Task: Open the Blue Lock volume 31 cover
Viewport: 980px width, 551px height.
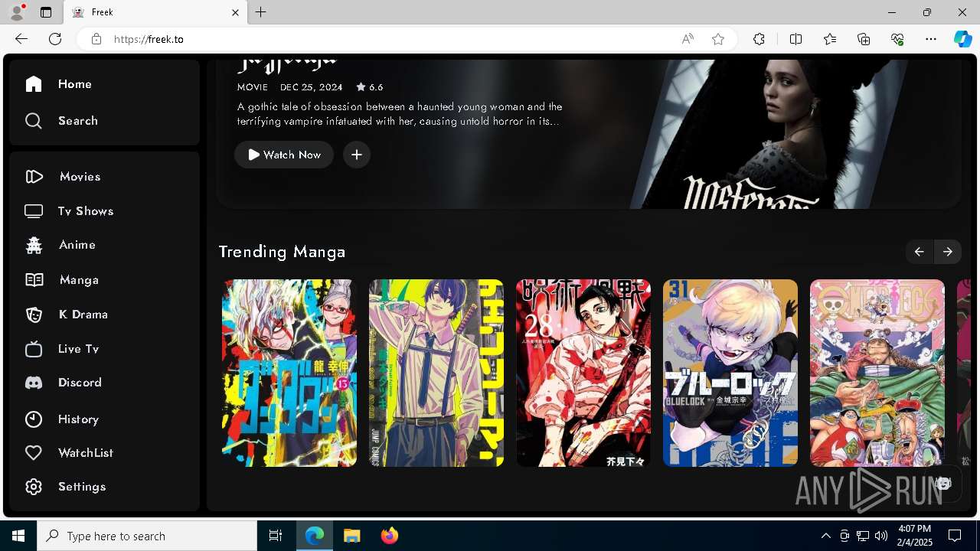Action: pyautogui.click(x=730, y=373)
